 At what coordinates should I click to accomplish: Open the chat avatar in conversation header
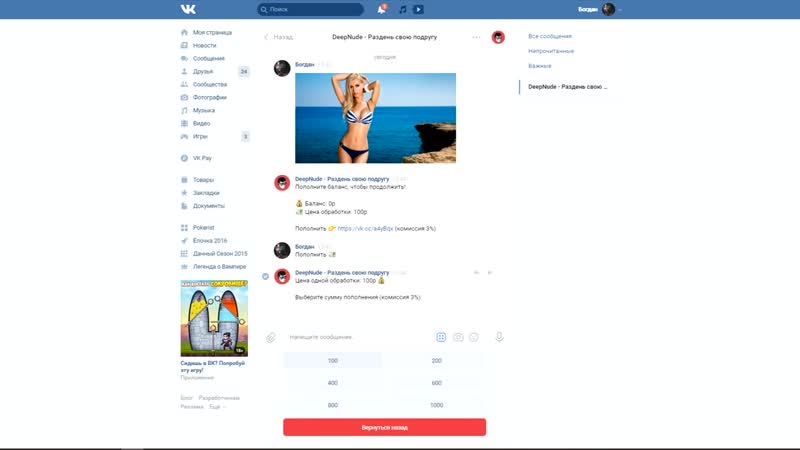pyautogui.click(x=498, y=37)
